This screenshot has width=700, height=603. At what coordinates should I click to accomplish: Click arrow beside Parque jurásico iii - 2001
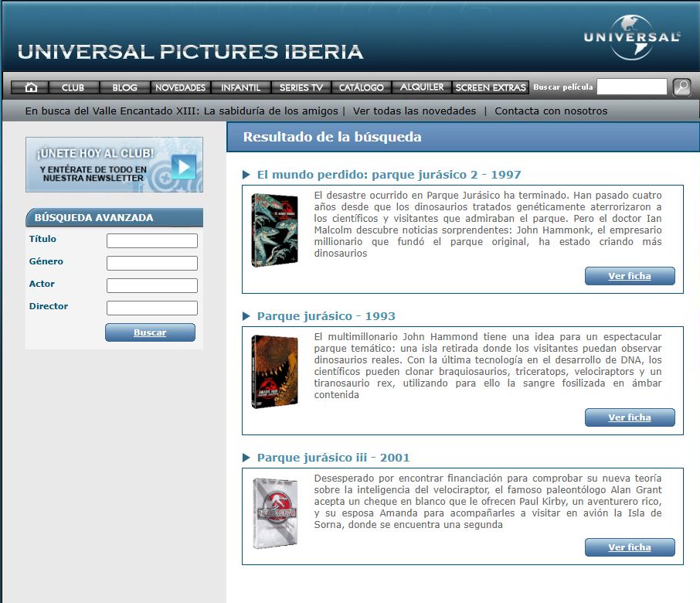[x=246, y=458]
